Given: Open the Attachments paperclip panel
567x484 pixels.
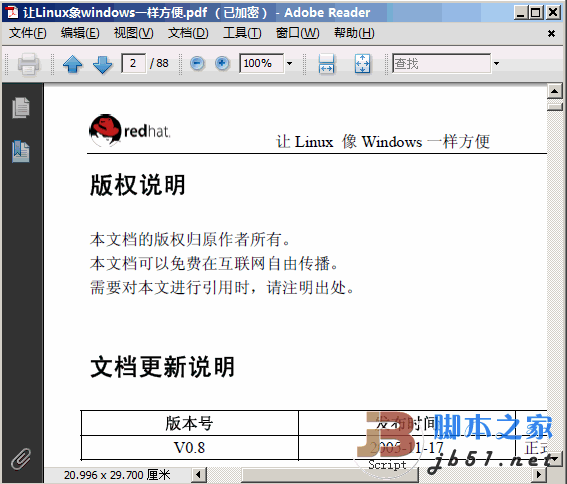Looking at the screenshot, I should coord(21,459).
